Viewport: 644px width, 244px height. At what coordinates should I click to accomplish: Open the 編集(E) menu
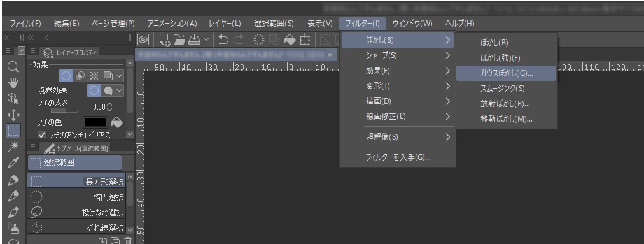67,24
